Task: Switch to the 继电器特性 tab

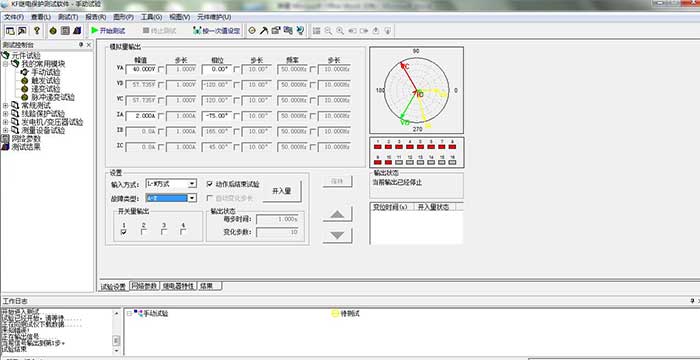Action: click(179, 286)
